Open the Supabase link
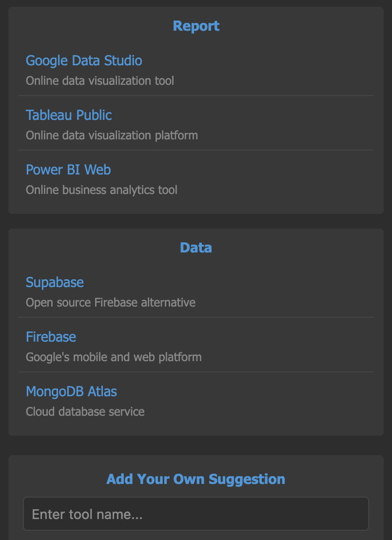 [55, 282]
